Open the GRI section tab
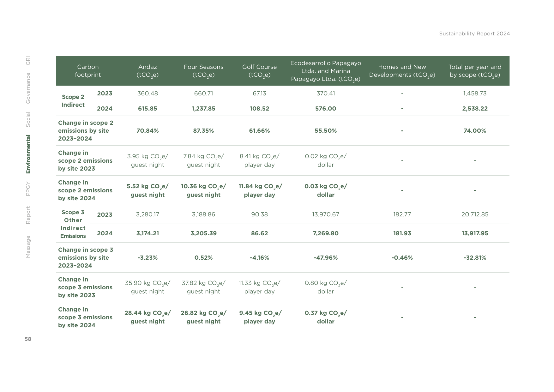The width and height of the screenshot is (554, 392). click(28, 61)
